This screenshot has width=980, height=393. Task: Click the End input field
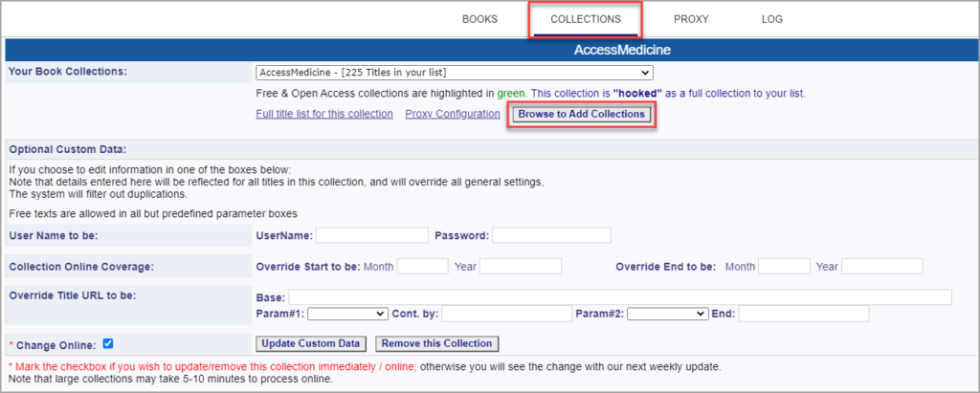[x=804, y=314]
